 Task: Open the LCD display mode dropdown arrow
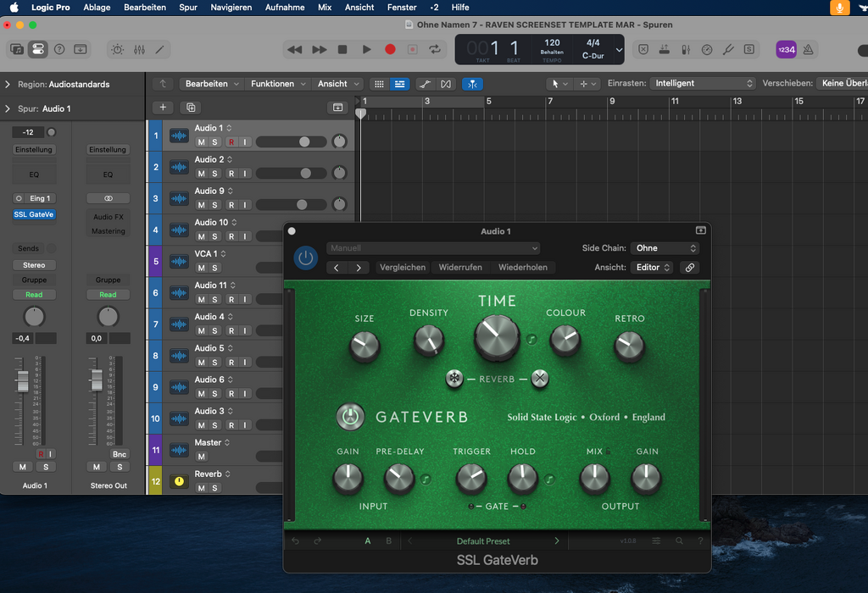click(x=619, y=49)
